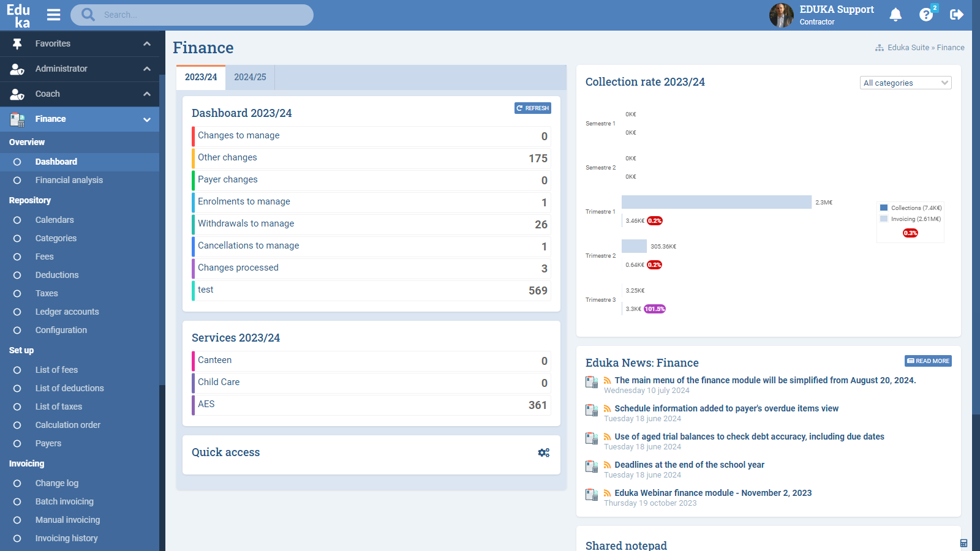The image size is (980, 551).
Task: Select the Dashboard radio item under Overview
Action: click(x=56, y=162)
